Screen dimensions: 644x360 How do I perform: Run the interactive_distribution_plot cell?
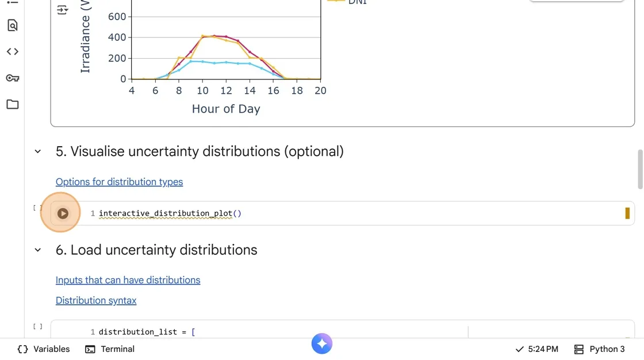coord(63,213)
